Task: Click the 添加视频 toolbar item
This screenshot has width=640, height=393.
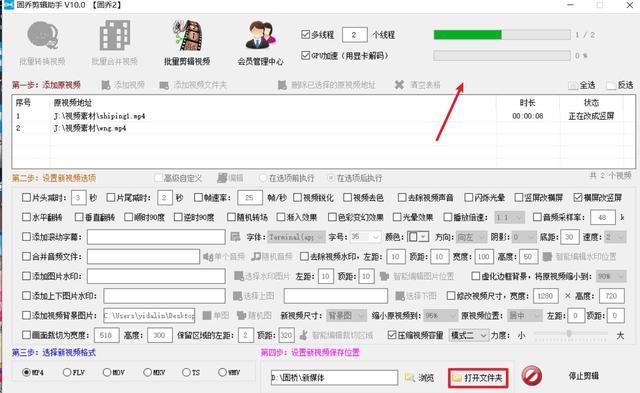Action: 123,85
